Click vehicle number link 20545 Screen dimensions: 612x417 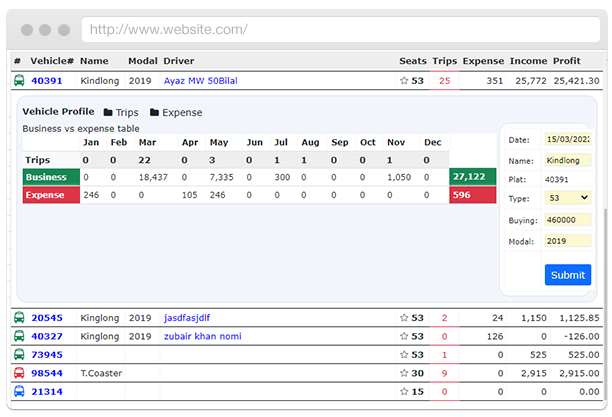click(x=47, y=318)
